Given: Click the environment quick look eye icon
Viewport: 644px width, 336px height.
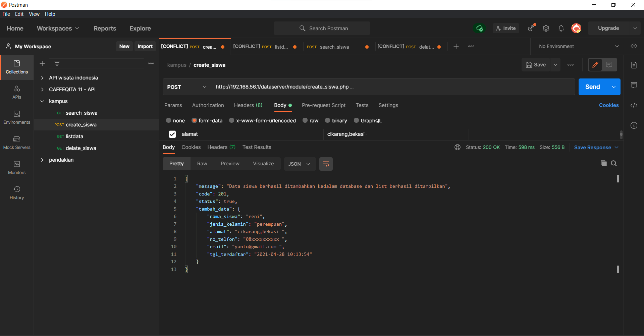Looking at the screenshot, I should pos(634,46).
